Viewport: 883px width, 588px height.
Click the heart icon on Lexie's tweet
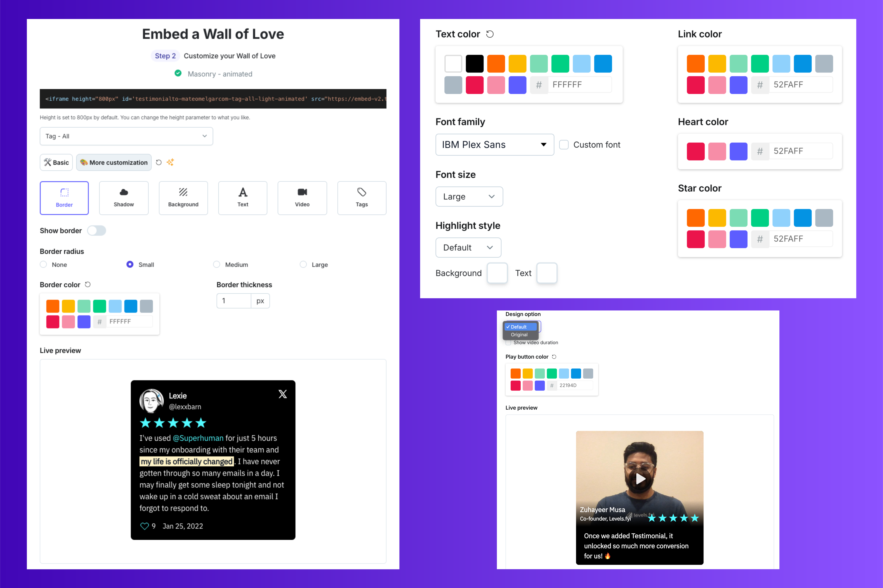click(x=144, y=526)
